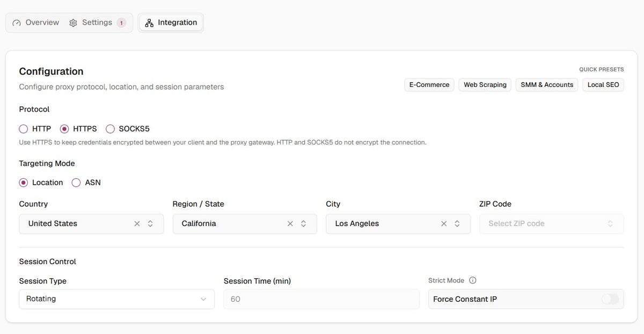Select the HTTP protocol radio button
644x334 pixels.
[x=24, y=129]
